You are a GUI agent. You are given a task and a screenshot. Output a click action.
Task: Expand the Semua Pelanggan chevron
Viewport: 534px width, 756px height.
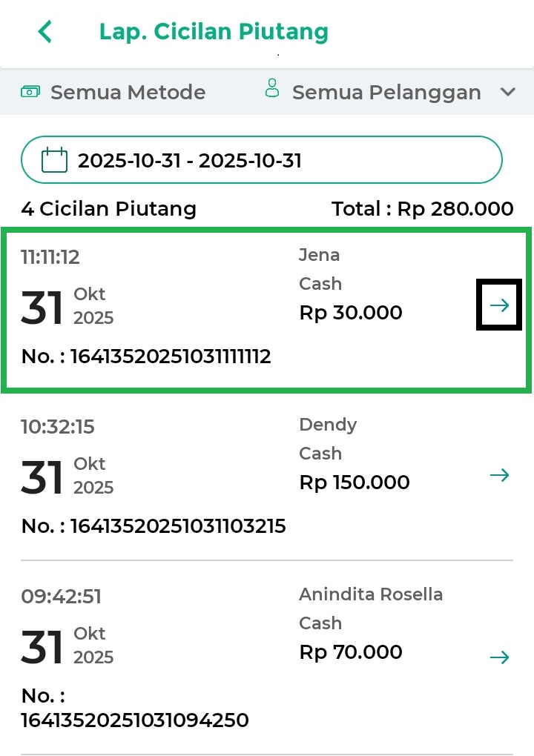point(508,93)
